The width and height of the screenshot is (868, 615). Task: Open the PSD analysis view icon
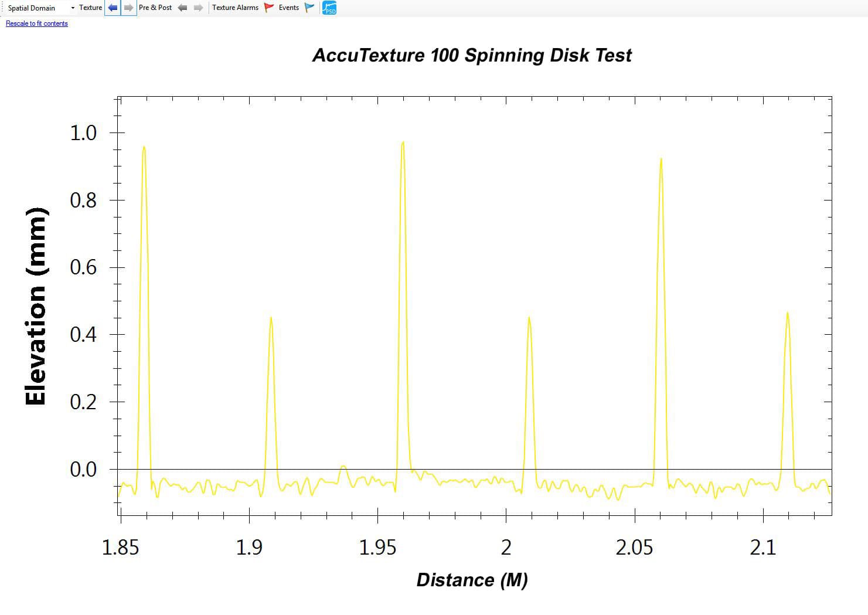point(329,8)
